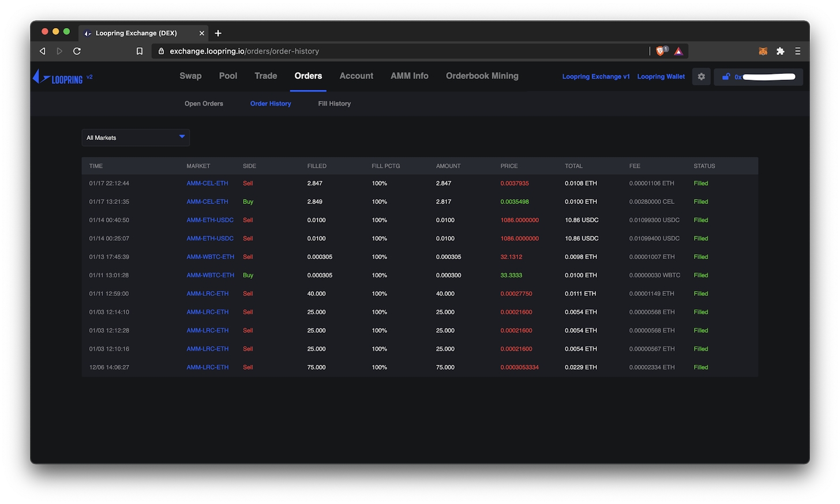Viewport: 840px width, 504px height.
Task: Bookmark this page
Action: (140, 51)
